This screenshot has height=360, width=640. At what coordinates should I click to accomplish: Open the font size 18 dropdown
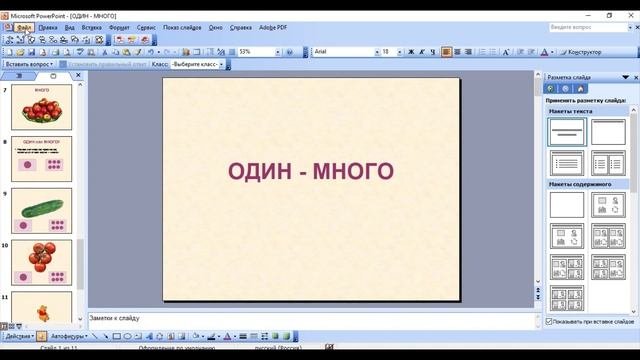(x=400, y=52)
